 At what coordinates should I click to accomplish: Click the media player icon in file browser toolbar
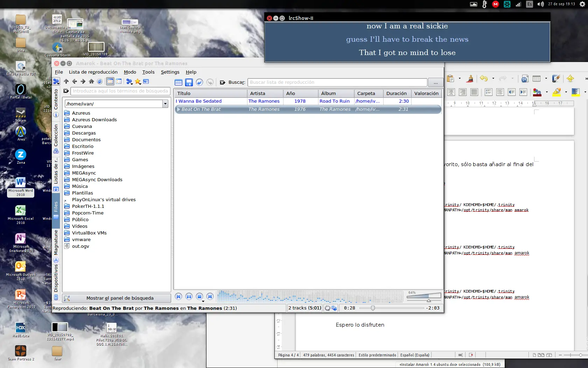[146, 81]
